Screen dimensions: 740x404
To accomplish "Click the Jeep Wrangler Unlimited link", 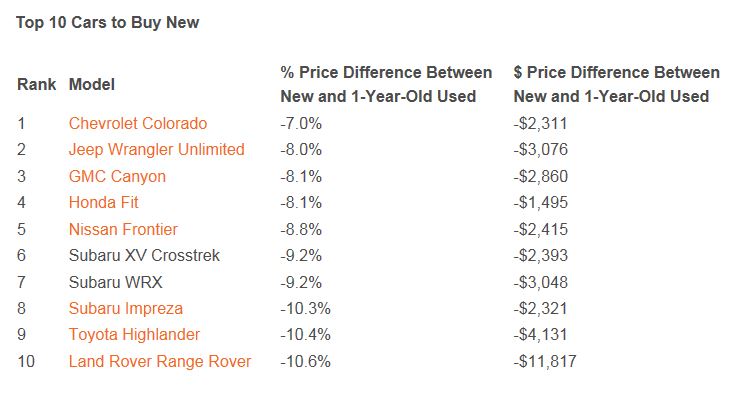I will 156,150.
